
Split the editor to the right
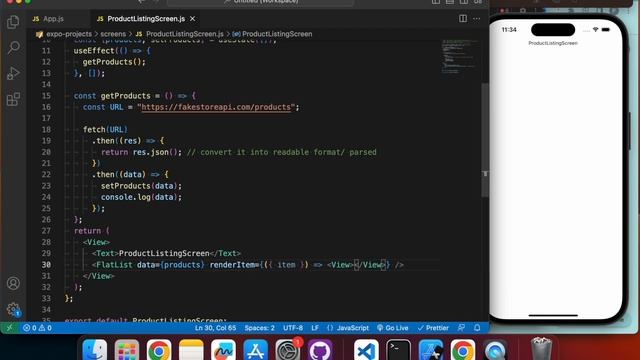(463, 19)
